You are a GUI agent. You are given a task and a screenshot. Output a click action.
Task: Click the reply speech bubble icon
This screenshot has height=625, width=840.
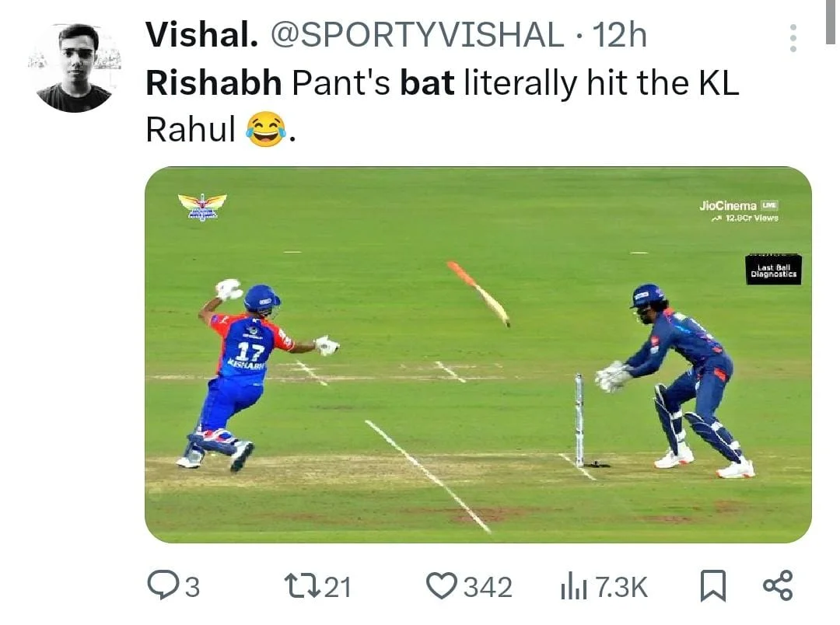(x=162, y=585)
